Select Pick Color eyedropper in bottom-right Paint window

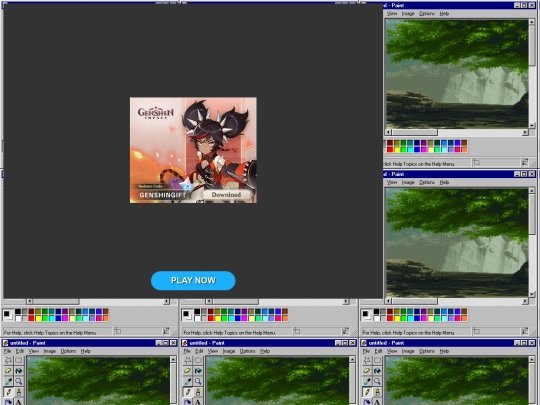coord(367,382)
